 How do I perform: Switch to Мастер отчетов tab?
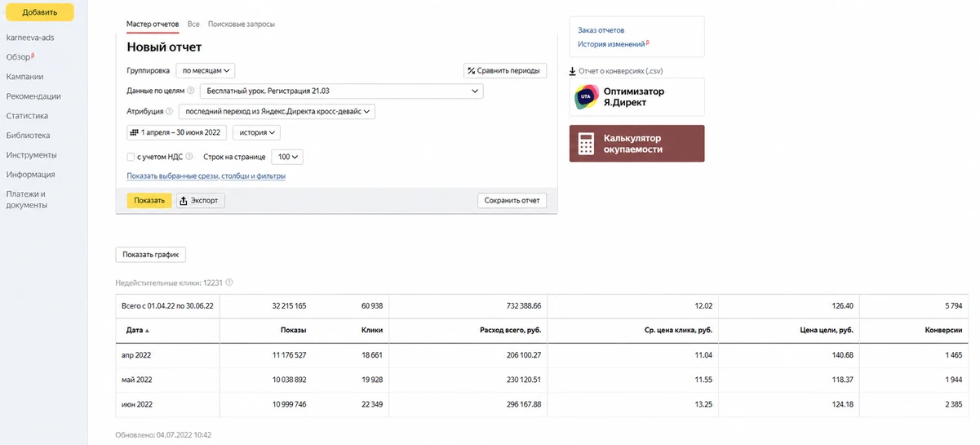[x=153, y=24]
